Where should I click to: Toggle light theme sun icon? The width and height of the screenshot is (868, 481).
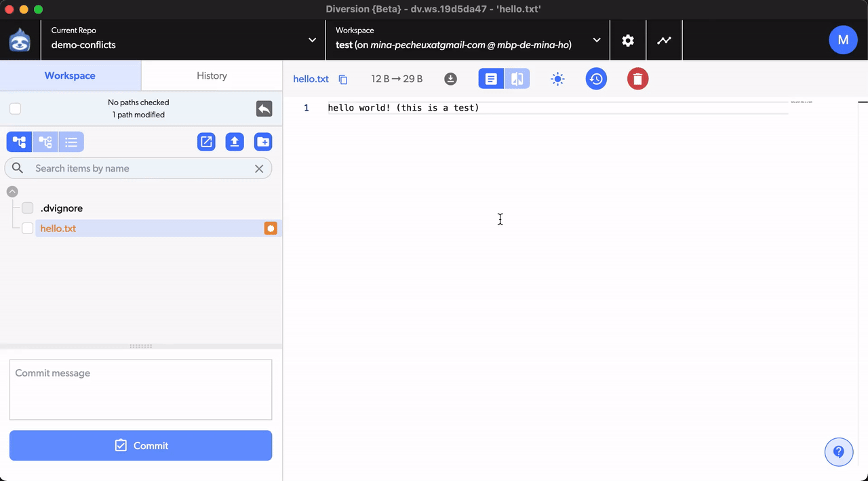tap(557, 79)
